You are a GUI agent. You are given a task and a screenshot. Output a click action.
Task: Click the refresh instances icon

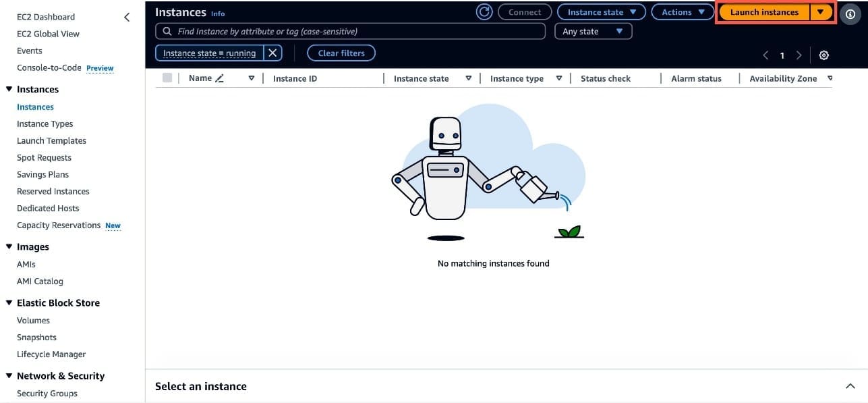pyautogui.click(x=484, y=12)
